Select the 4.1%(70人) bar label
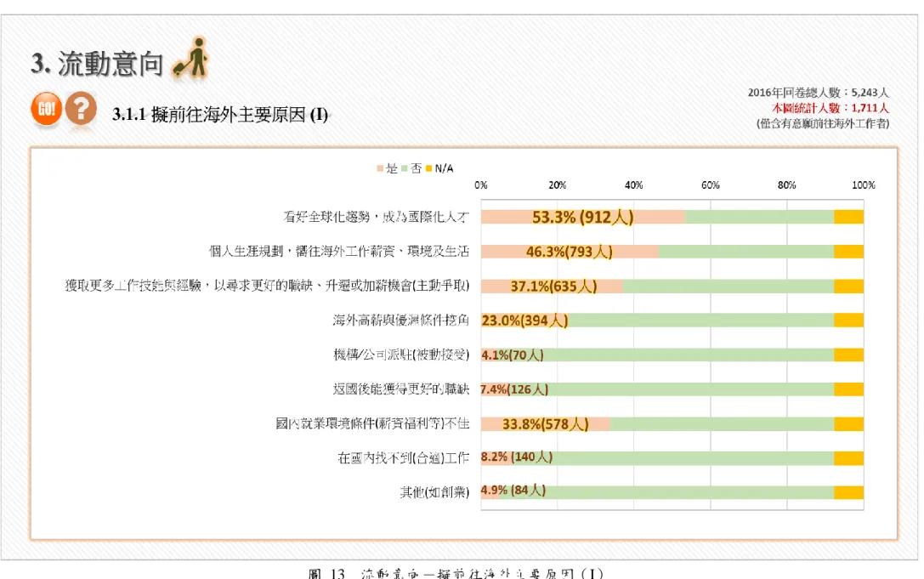This screenshot has height=579, width=924. 513,355
